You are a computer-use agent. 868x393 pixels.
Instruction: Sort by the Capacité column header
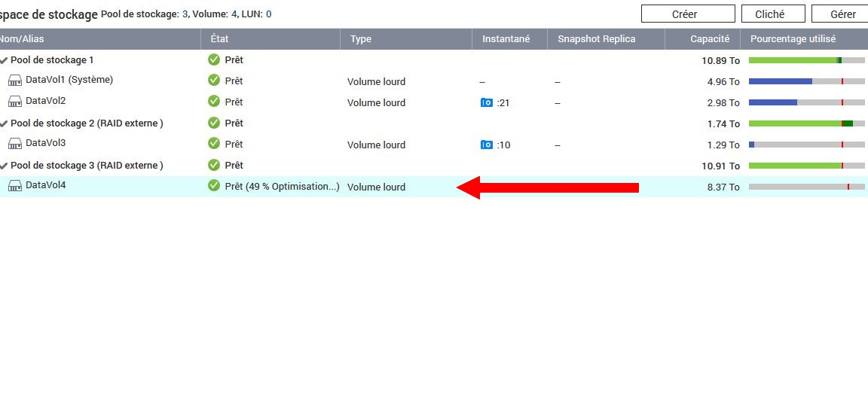tap(709, 39)
